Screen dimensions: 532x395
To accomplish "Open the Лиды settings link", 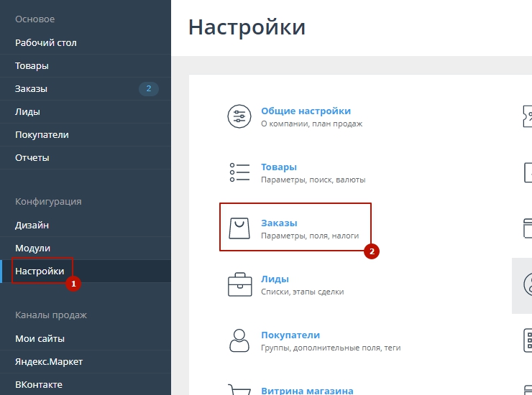I will 275,279.
